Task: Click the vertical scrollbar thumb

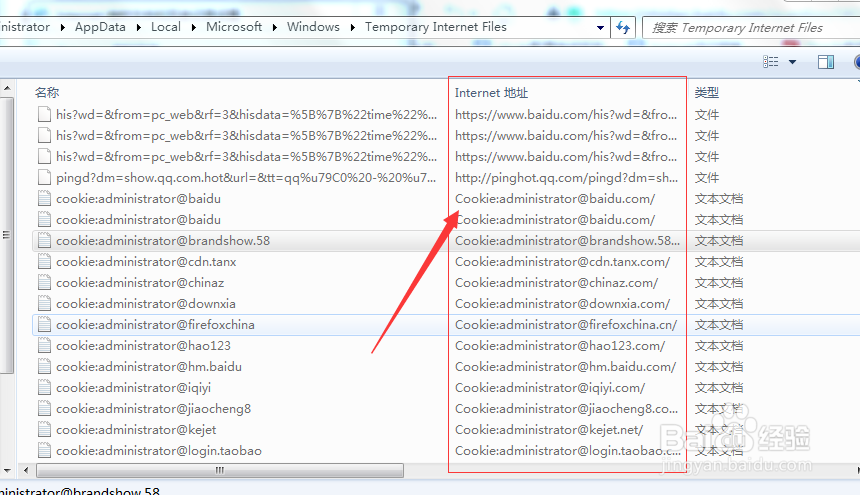Action: pyautogui.click(x=7, y=236)
